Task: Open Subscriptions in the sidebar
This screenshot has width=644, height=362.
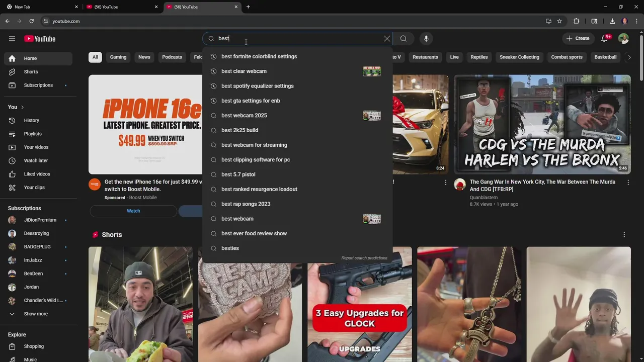Action: [38, 85]
